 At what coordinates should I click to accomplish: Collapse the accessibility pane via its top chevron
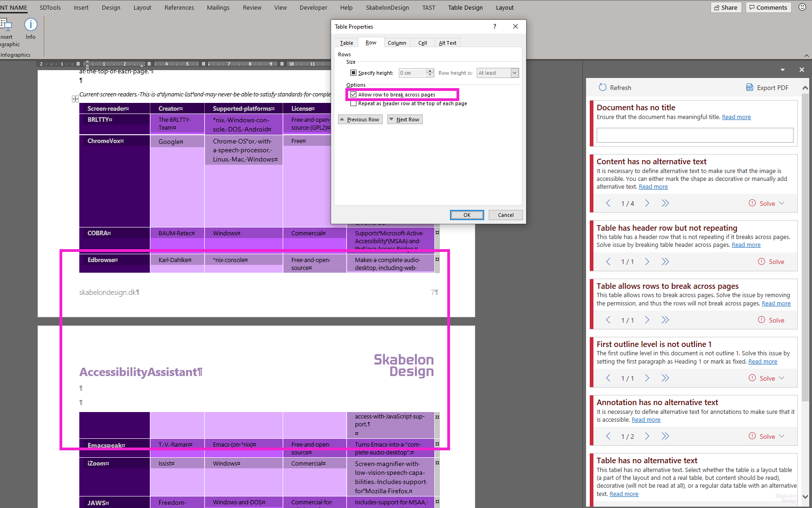[x=782, y=70]
